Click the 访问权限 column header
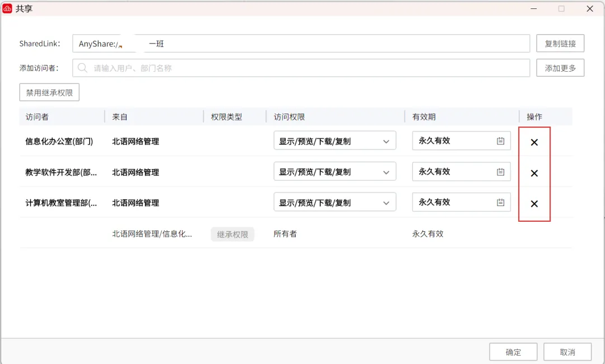The width and height of the screenshot is (605, 364). 289,117
